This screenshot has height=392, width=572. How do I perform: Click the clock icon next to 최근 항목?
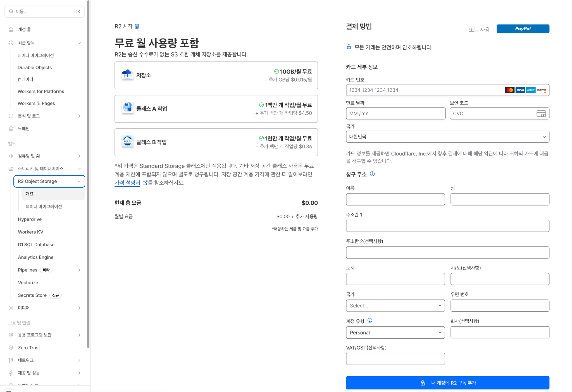(x=11, y=42)
